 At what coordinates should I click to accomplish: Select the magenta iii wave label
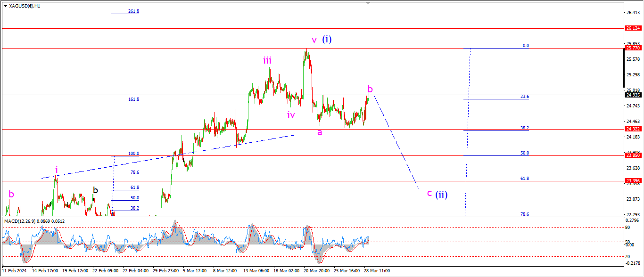(267, 60)
